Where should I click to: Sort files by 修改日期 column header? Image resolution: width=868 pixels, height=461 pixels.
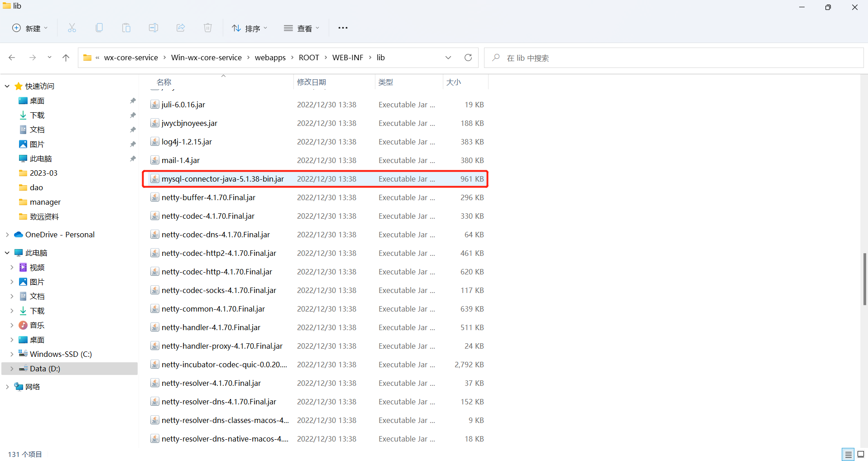point(312,82)
